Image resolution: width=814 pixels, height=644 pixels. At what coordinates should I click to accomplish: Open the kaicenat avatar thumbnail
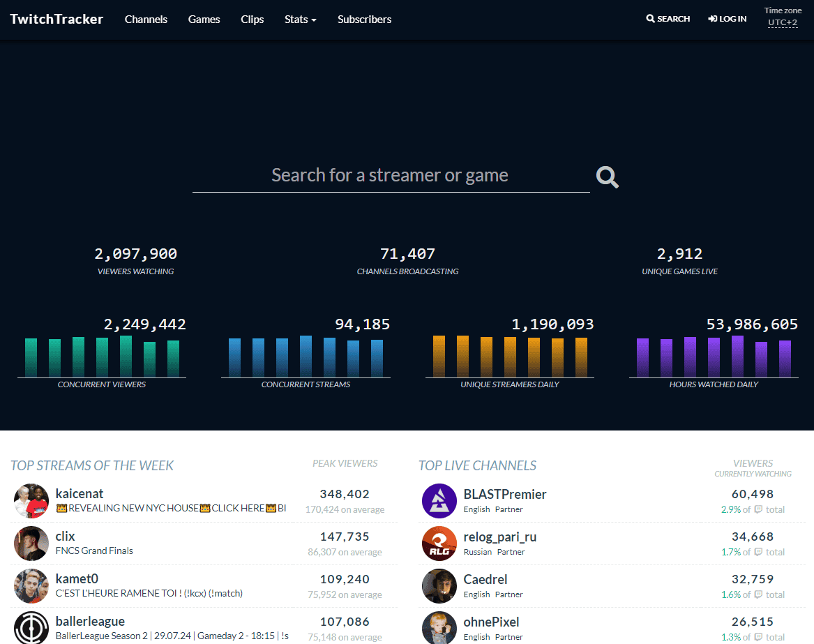point(31,501)
